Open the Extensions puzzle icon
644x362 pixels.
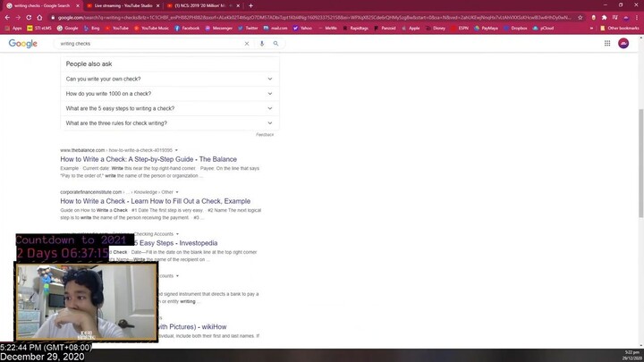pos(604,18)
